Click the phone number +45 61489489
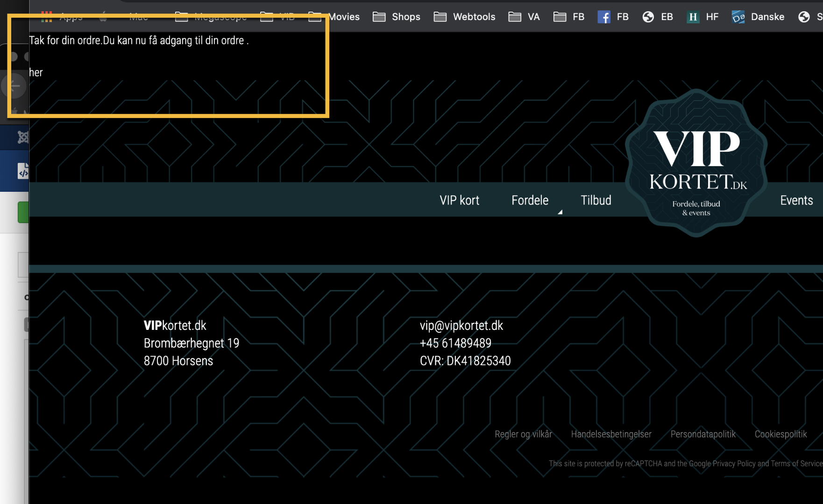Viewport: 823px width, 504px height. pyautogui.click(x=455, y=343)
